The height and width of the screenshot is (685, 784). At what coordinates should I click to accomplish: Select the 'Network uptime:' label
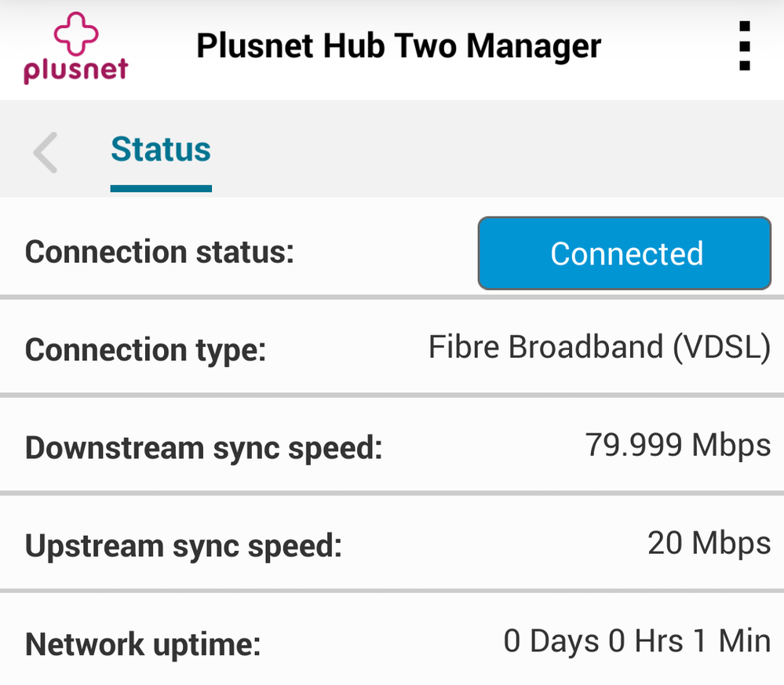(142, 645)
